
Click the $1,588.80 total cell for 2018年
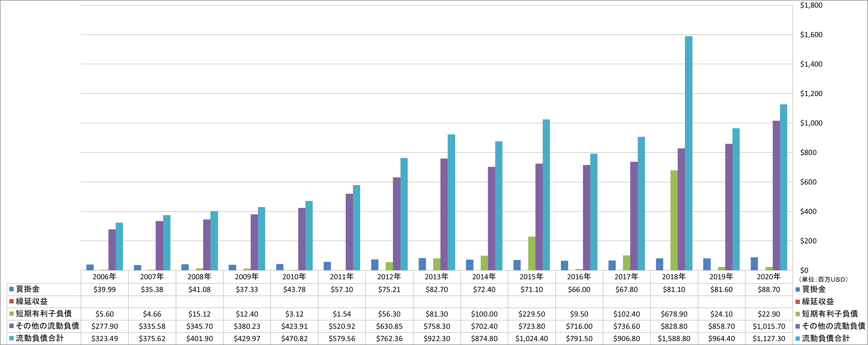[x=674, y=338]
